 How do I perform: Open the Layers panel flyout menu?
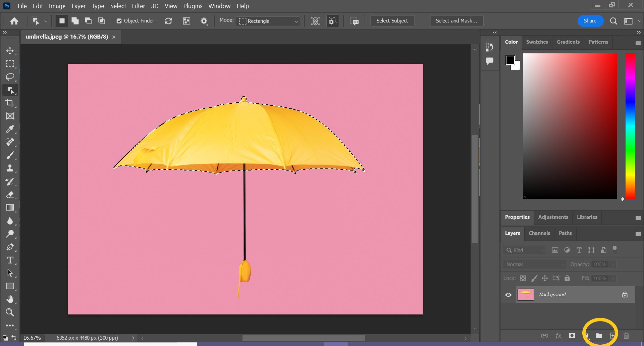coord(638,234)
